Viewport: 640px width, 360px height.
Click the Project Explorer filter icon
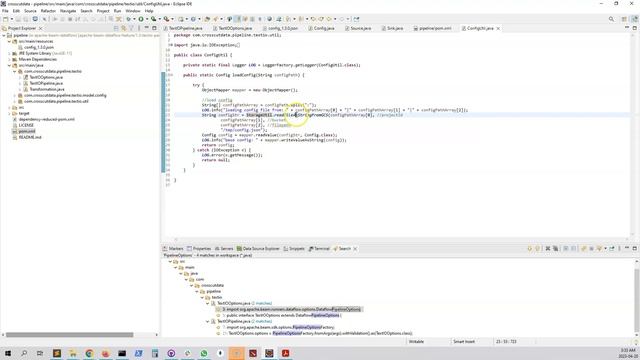[131, 28]
